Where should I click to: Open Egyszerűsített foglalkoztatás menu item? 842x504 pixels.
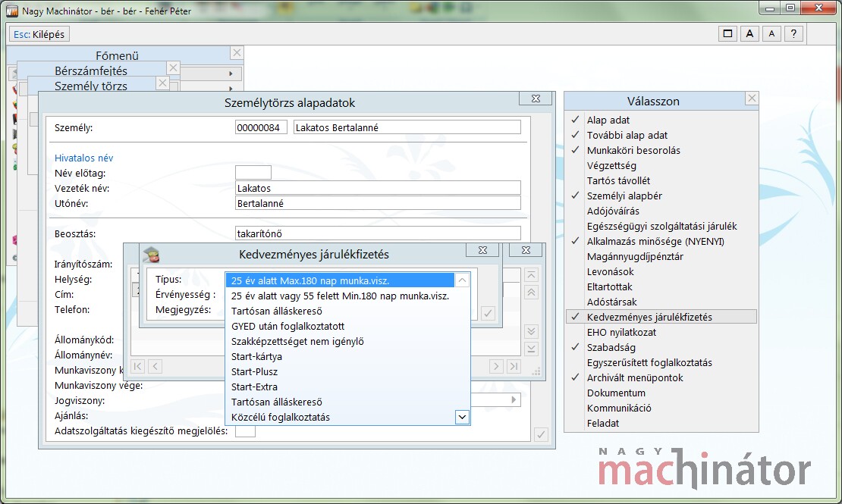click(661, 363)
